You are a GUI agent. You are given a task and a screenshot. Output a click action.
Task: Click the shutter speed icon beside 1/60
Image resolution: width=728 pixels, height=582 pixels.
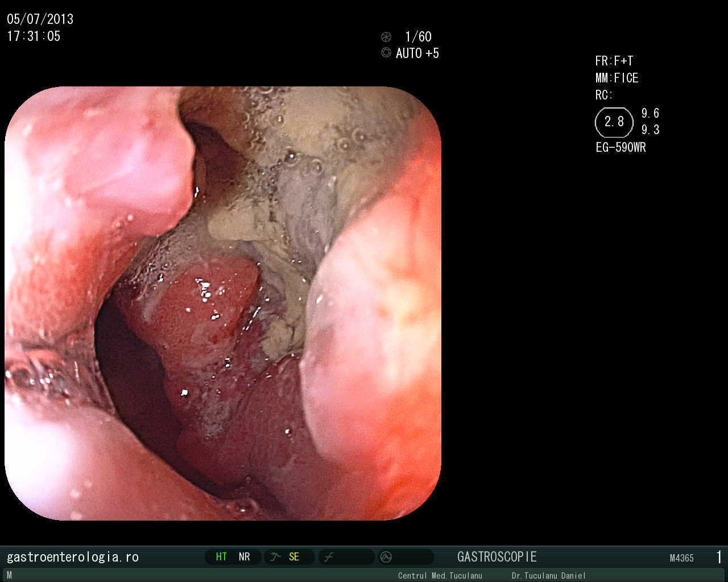click(386, 37)
